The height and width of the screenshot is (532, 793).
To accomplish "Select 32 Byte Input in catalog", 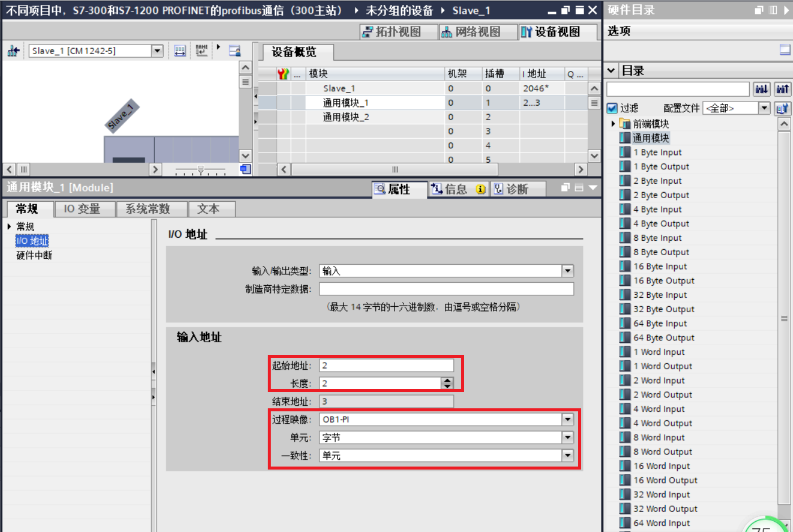I will 660,295.
